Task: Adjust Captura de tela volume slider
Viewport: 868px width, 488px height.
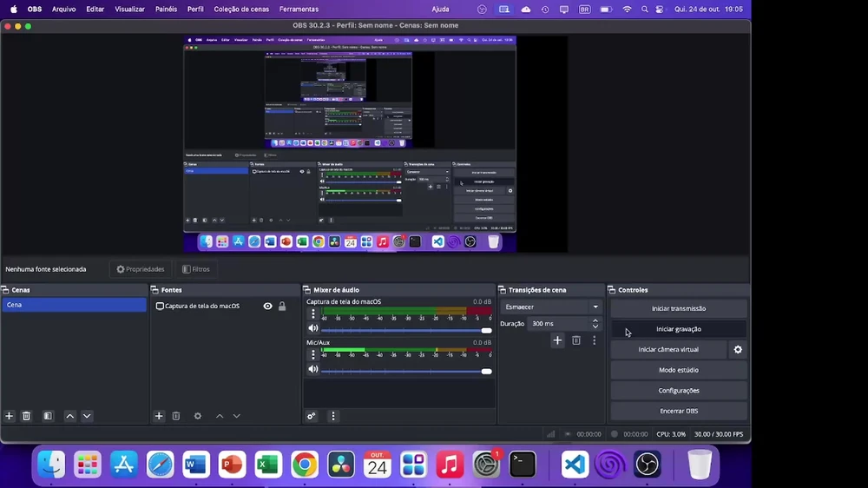Action: 406,331
